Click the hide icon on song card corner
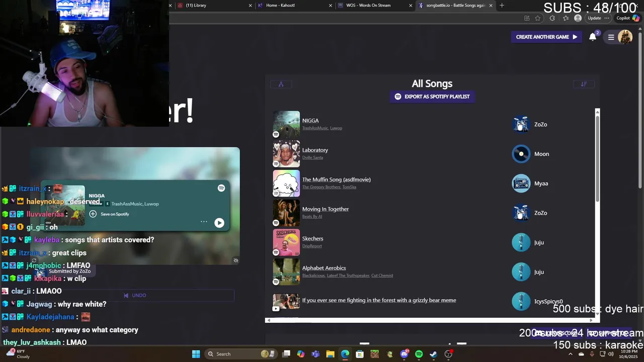The width and height of the screenshot is (644, 362). [x=235, y=260]
